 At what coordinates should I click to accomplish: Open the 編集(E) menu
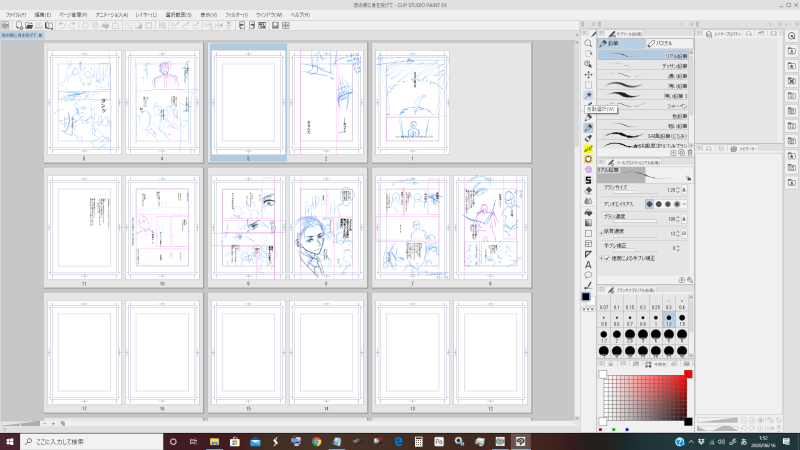[43, 15]
